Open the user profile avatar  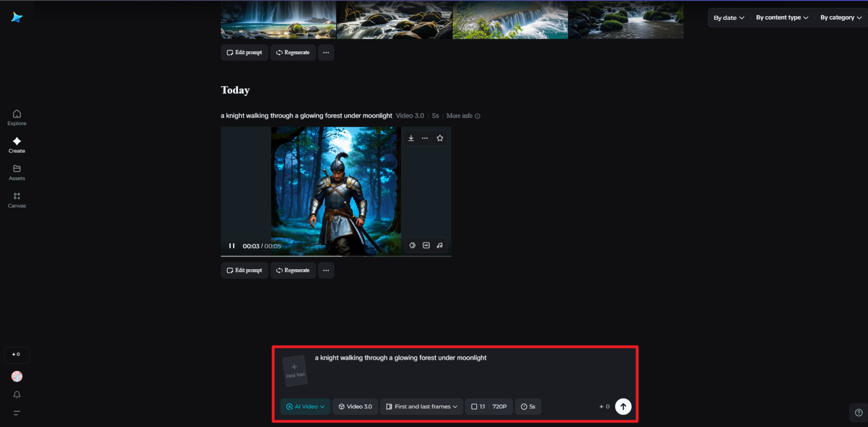click(17, 376)
